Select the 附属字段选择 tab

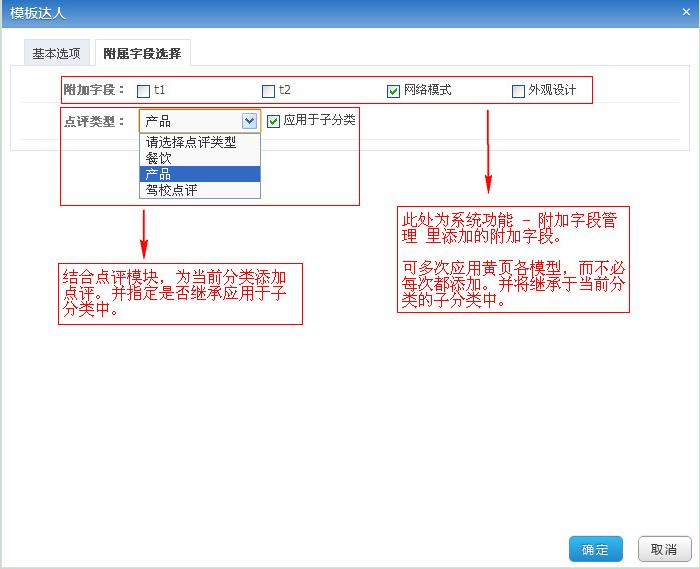click(142, 53)
